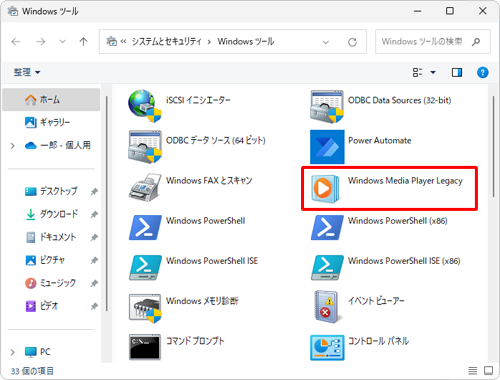
Task: Click the address bar folder icon
Action: click(x=111, y=41)
